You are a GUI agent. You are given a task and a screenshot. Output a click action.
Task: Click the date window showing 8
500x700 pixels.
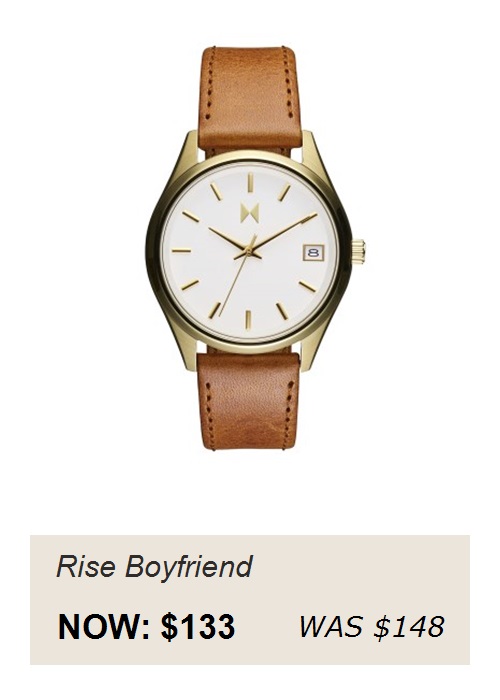pos(313,252)
